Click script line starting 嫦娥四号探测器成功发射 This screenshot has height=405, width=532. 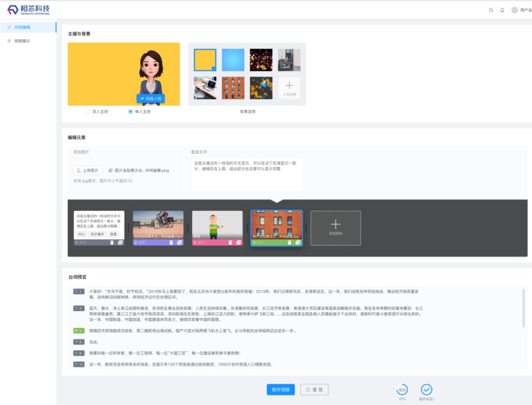click(193, 331)
